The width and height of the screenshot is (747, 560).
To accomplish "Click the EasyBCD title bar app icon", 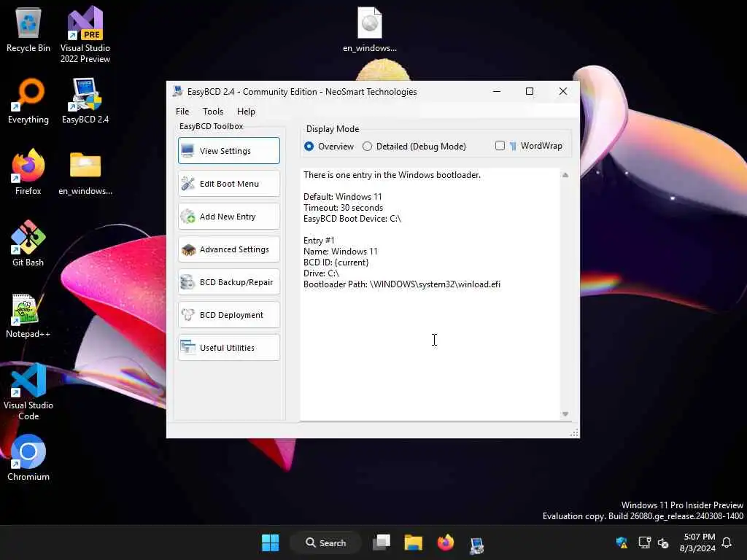I will coord(178,91).
